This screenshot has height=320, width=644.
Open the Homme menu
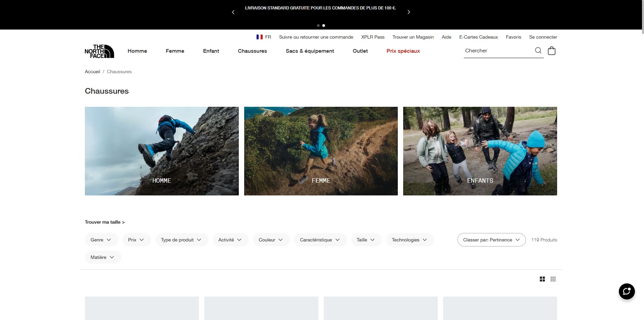pyautogui.click(x=137, y=51)
